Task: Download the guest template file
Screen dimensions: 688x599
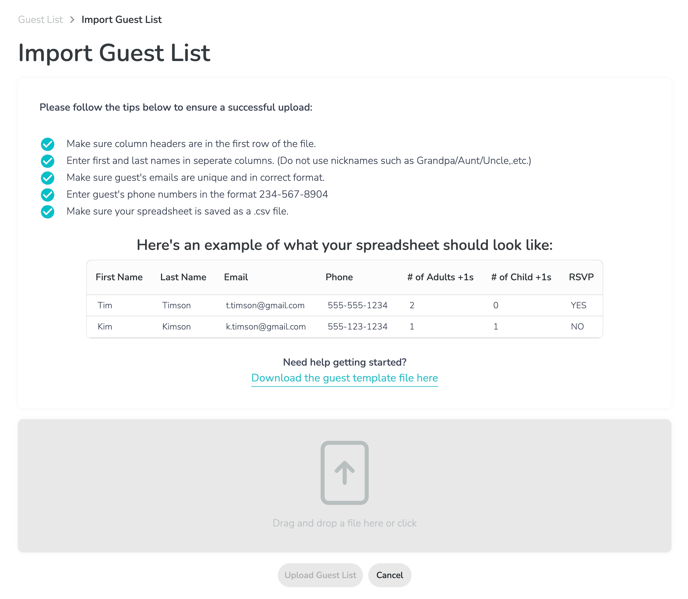Action: coord(344,378)
